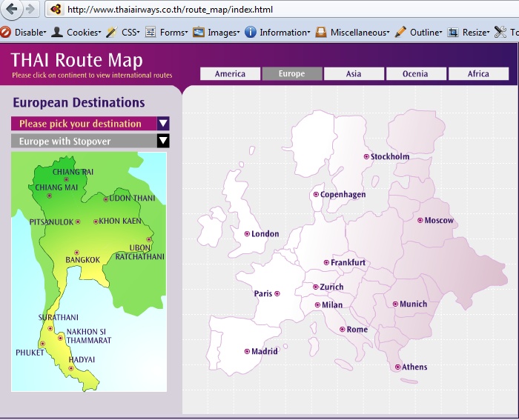This screenshot has height=420, width=519.
Task: Switch to the Ocenia continent tab
Action: tap(416, 74)
